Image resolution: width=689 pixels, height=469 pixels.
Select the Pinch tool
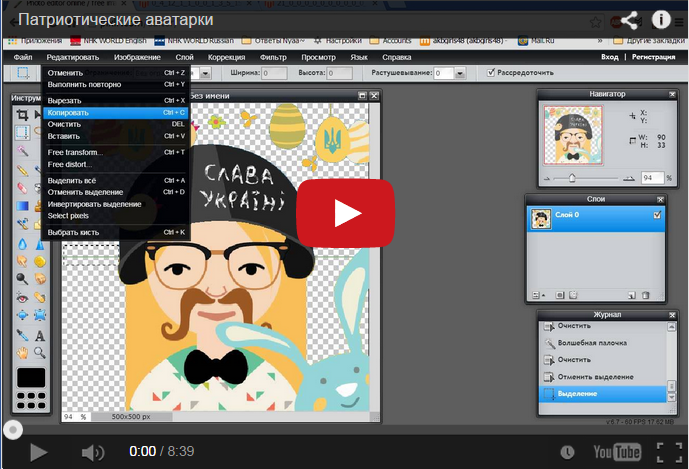pyautogui.click(x=40, y=315)
